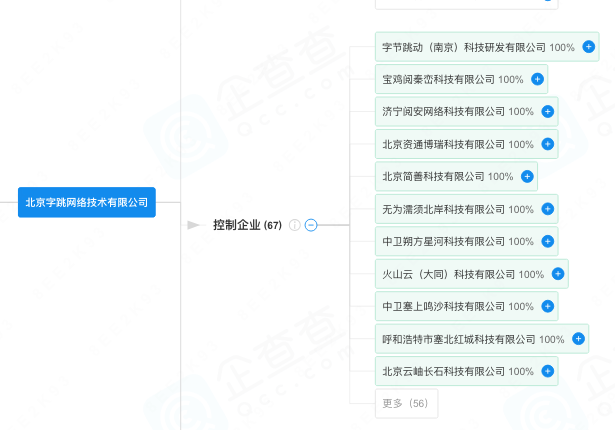Open 无为濡须北岸科技有限公司 company name
Image resolution: width=615 pixels, height=430 pixels.
(444, 210)
